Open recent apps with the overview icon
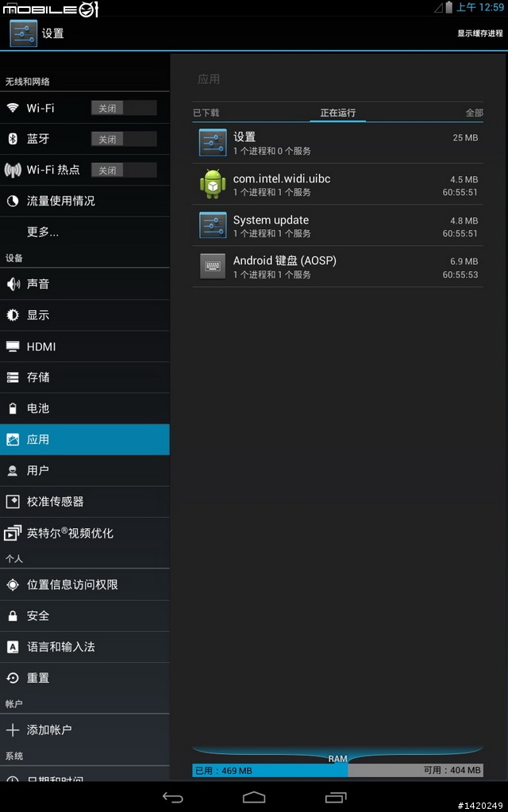This screenshot has height=812, width=508. coord(336,798)
